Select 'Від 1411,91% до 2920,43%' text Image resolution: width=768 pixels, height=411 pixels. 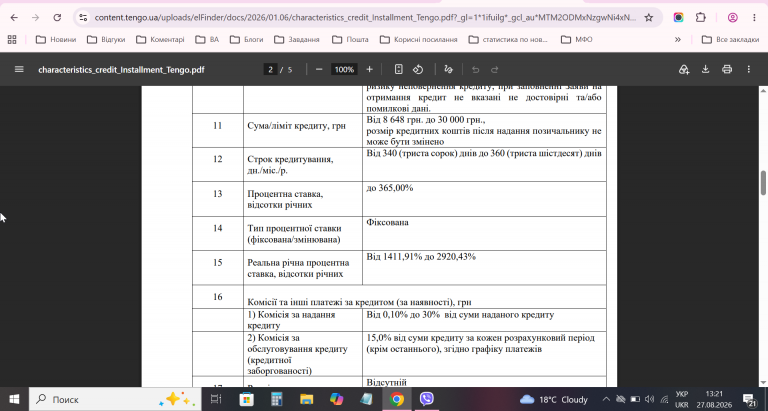(x=421, y=256)
